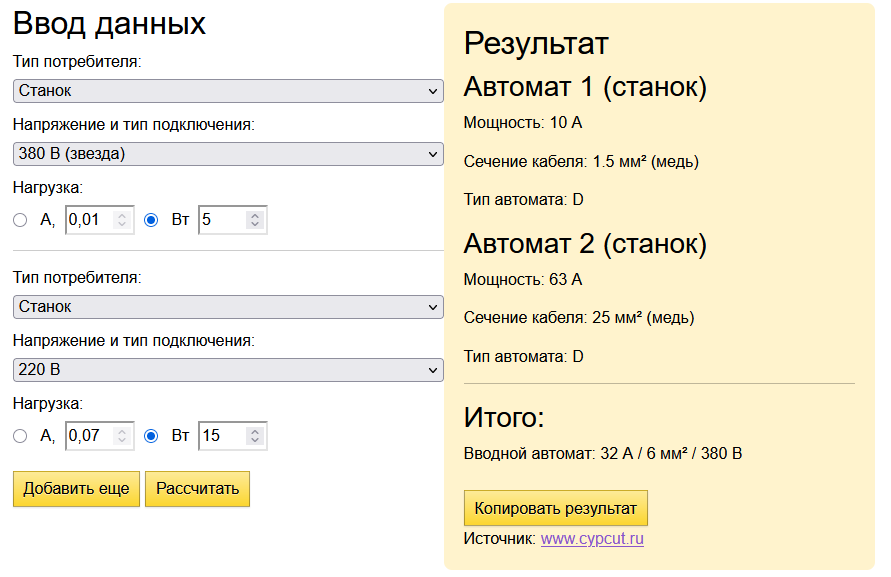Click the watt field containing 5
Image resolution: width=891 pixels, height=577 pixels.
click(x=232, y=220)
